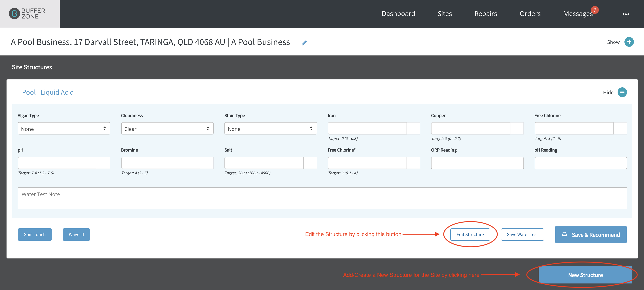Click the Copper input field
Image resolution: width=644 pixels, height=290 pixels.
(470, 129)
